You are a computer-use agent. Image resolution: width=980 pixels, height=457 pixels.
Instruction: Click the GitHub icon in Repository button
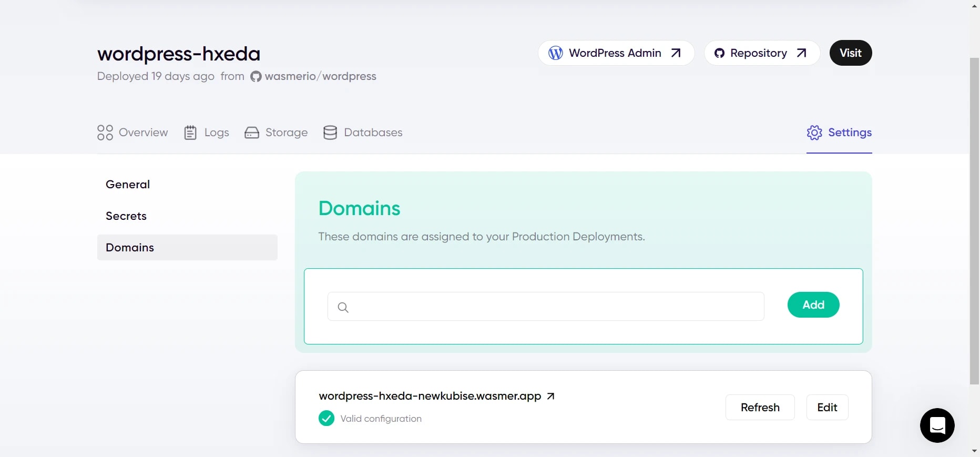coord(719,53)
